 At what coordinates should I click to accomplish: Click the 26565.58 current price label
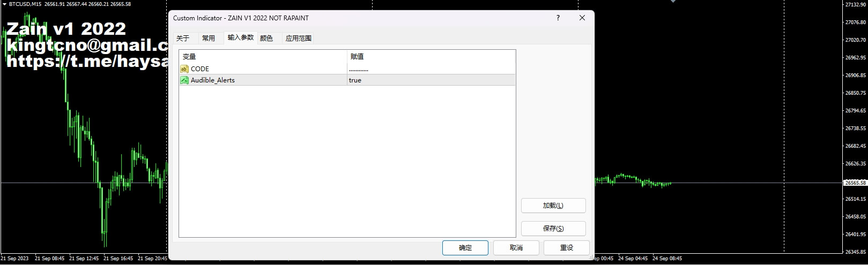[x=856, y=183]
